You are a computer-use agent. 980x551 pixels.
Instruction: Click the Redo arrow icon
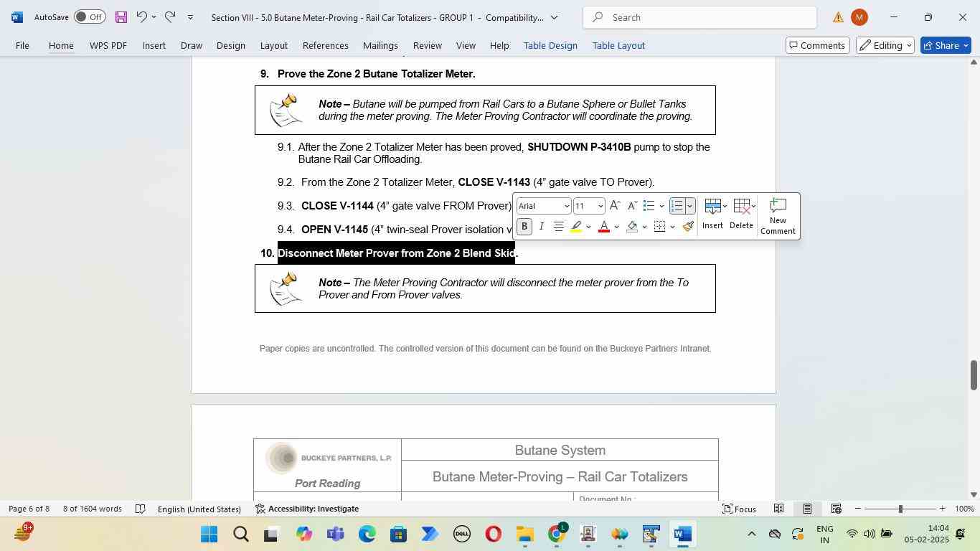pyautogui.click(x=170, y=17)
